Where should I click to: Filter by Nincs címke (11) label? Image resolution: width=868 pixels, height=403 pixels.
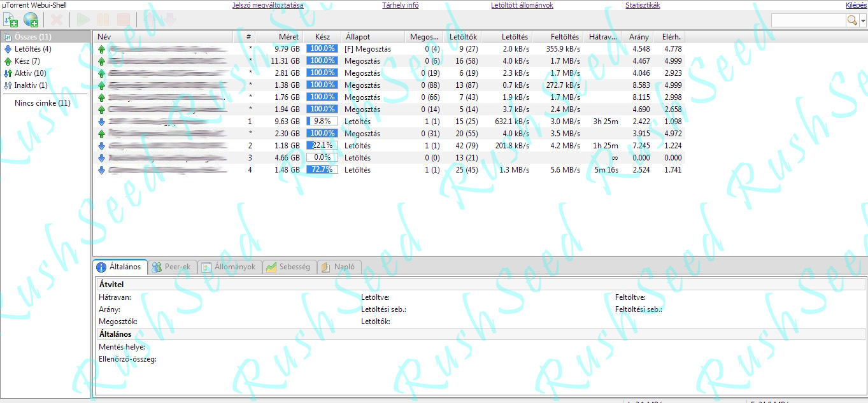click(x=42, y=103)
